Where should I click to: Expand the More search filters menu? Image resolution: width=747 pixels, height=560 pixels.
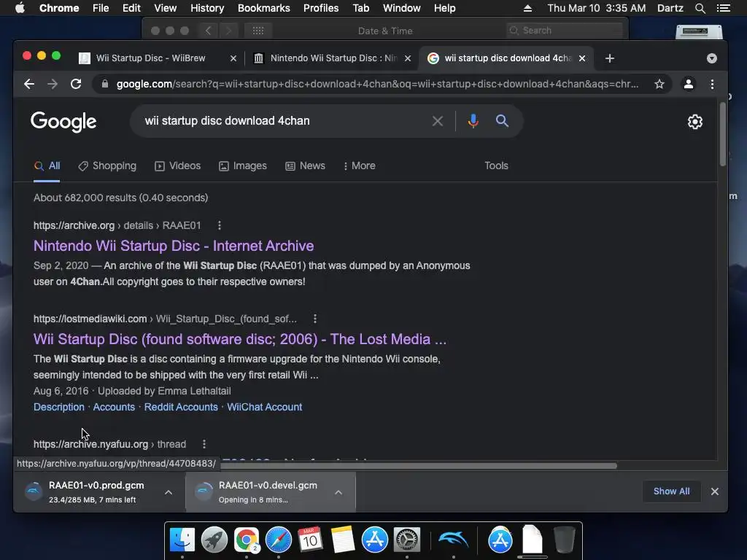coord(359,166)
